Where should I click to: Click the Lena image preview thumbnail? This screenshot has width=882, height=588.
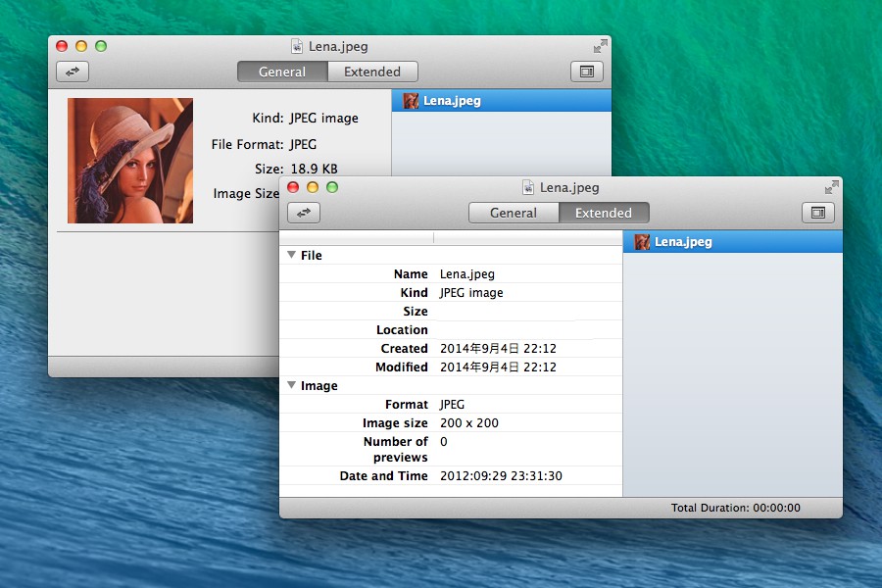[130, 161]
